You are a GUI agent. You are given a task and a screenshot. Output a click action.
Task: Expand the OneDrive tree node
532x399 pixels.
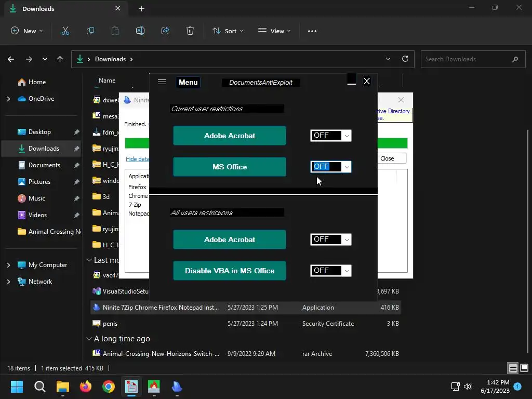pyautogui.click(x=8, y=99)
